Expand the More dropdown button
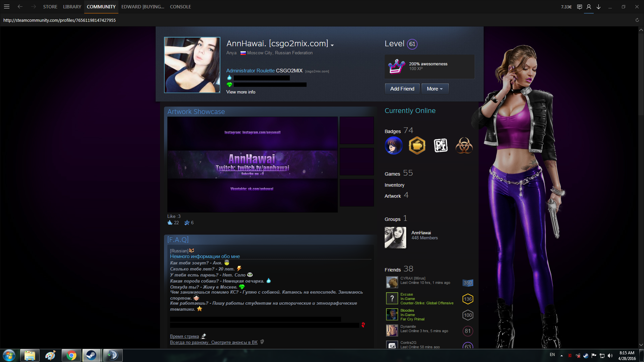The width and height of the screenshot is (644, 362). (x=435, y=89)
